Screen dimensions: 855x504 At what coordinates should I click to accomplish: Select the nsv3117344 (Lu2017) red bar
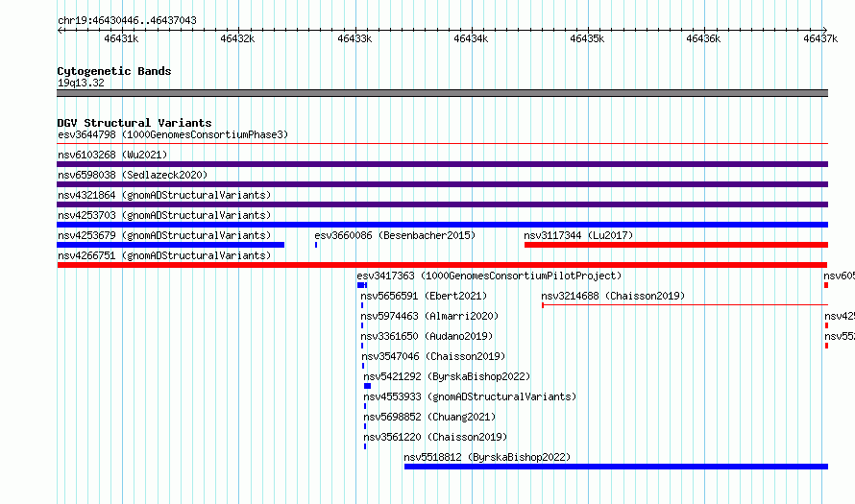(x=676, y=245)
